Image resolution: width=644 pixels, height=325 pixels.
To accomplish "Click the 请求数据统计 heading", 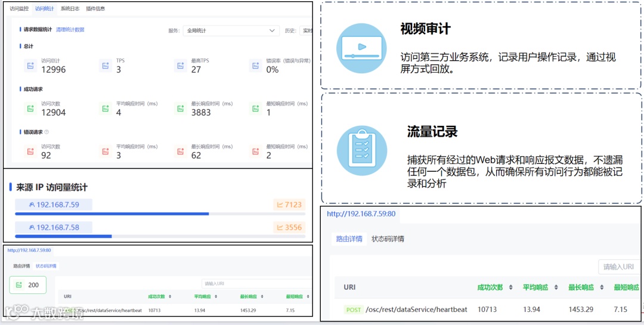I will click(38, 30).
